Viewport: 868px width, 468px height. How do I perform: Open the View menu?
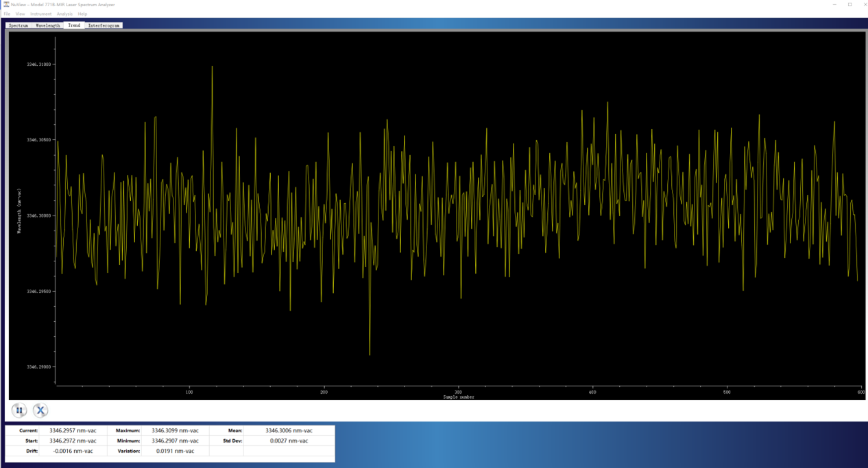[x=20, y=14]
